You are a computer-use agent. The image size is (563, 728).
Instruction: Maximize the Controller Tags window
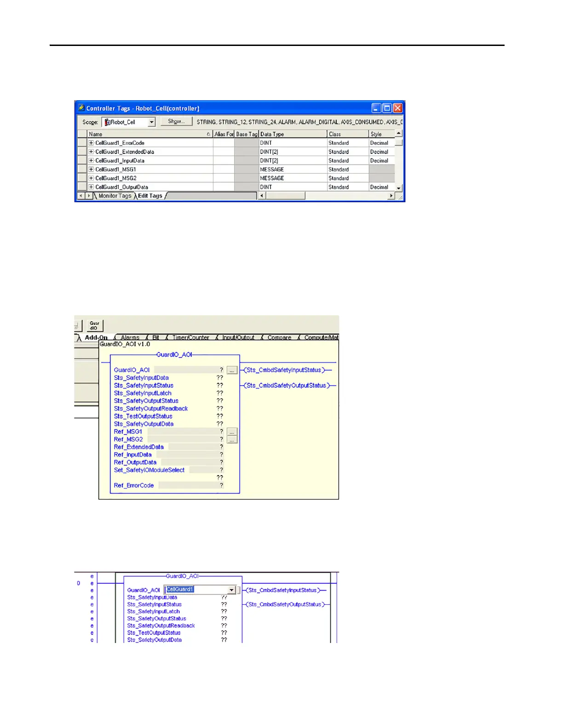pos(387,108)
